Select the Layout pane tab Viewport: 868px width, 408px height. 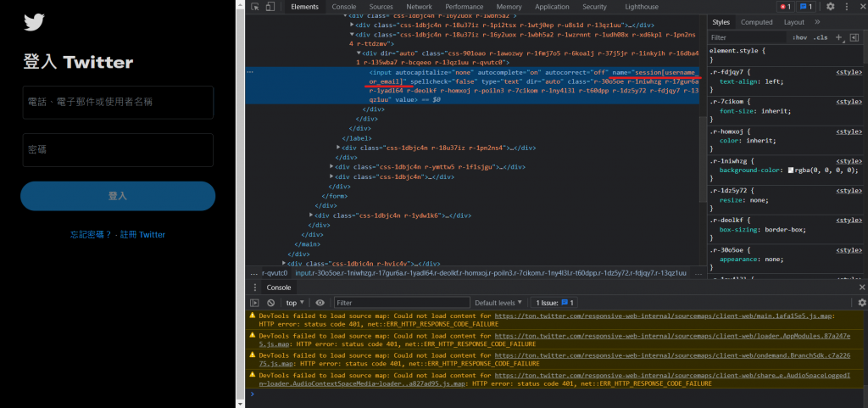pyautogui.click(x=793, y=22)
